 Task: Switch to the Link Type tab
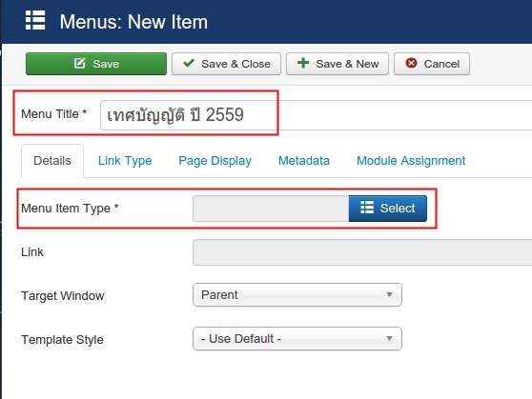tap(125, 161)
